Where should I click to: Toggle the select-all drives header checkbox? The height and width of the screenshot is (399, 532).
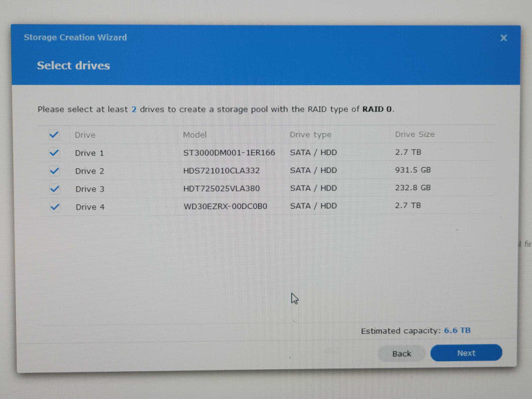click(x=54, y=135)
